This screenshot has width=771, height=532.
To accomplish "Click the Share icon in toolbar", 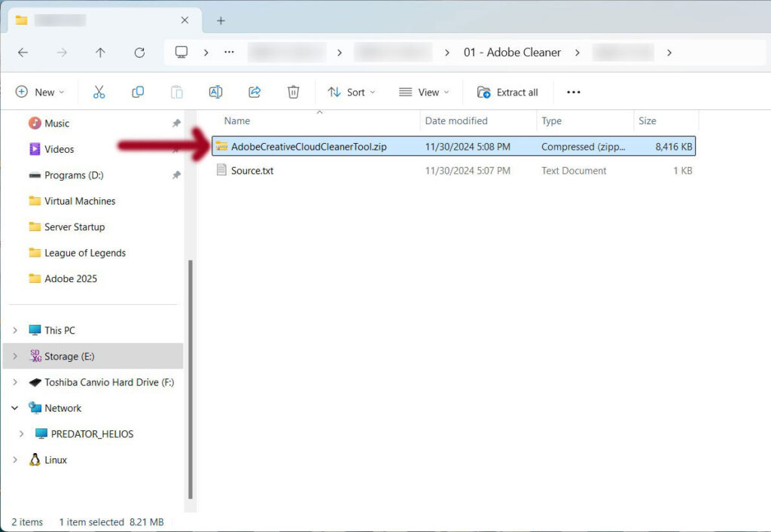I will coord(254,92).
